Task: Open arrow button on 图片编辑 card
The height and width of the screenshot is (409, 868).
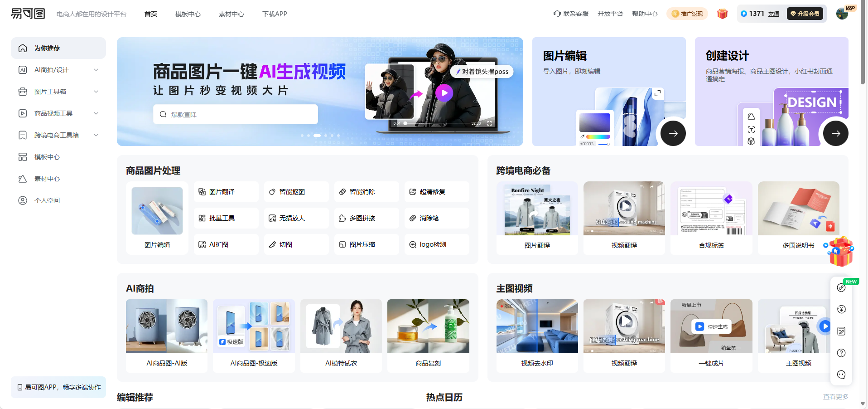Action: pos(673,133)
